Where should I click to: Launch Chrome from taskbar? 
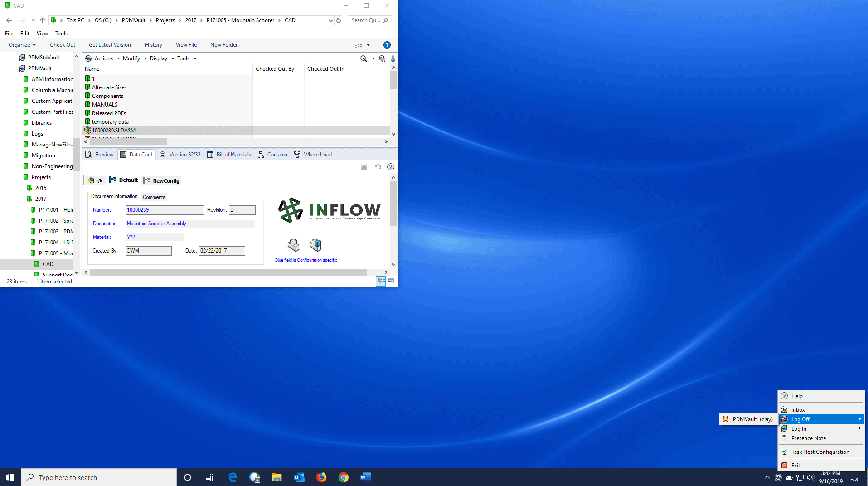click(343, 477)
